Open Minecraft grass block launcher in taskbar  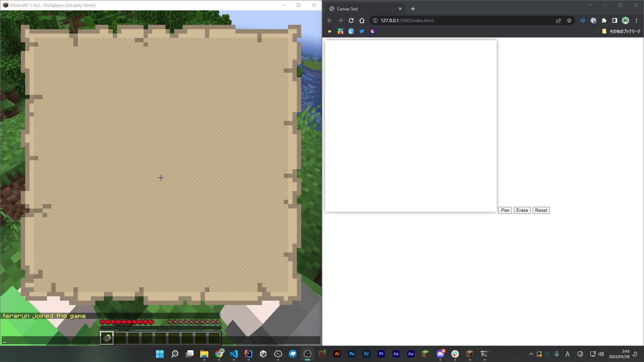(x=426, y=354)
